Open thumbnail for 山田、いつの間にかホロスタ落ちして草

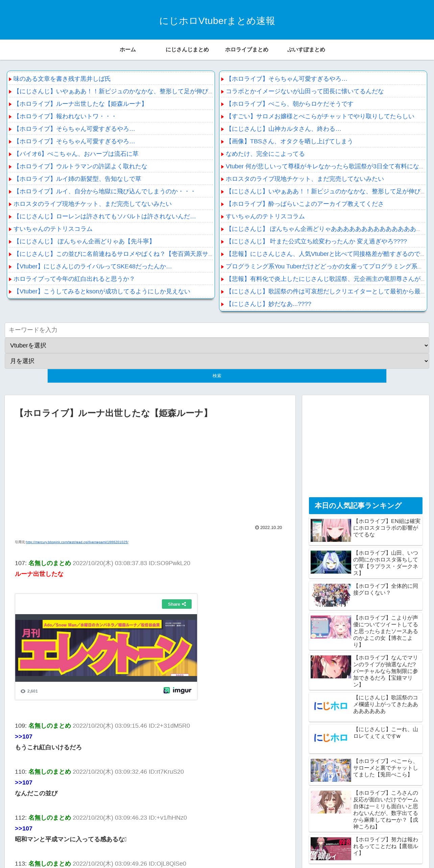(331, 562)
